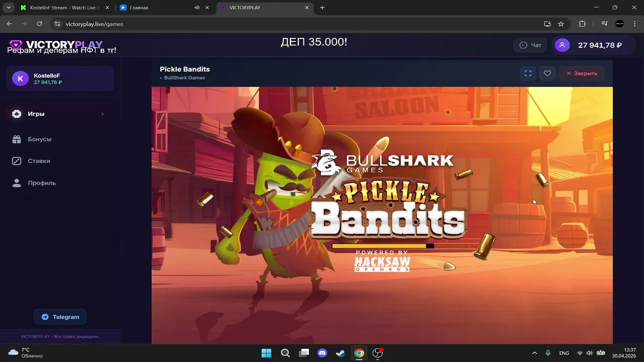Click BullShark Games provider label
The height and width of the screenshot is (362, 644).
point(184,78)
